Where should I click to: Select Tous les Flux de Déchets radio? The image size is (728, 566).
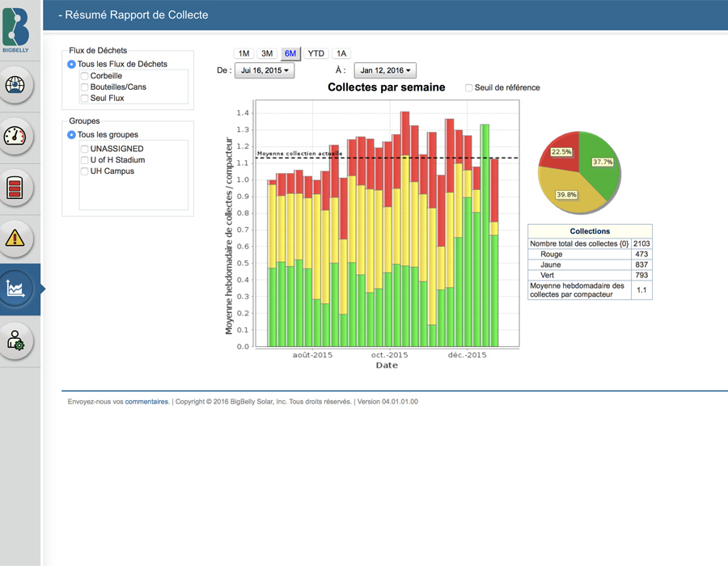pyautogui.click(x=72, y=64)
